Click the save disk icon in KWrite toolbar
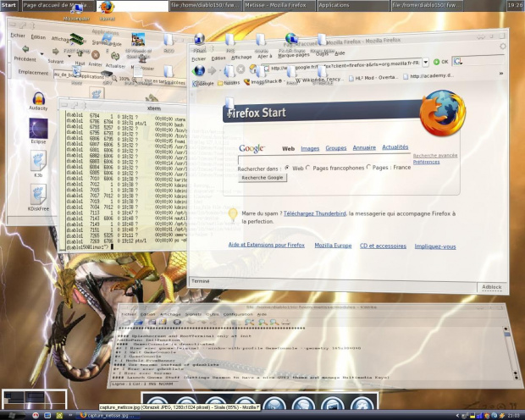The width and height of the screenshot is (525, 420). (152, 323)
